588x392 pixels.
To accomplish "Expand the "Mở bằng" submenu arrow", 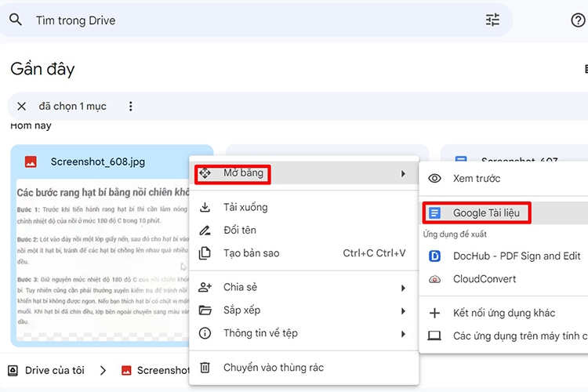I will coord(403,174).
